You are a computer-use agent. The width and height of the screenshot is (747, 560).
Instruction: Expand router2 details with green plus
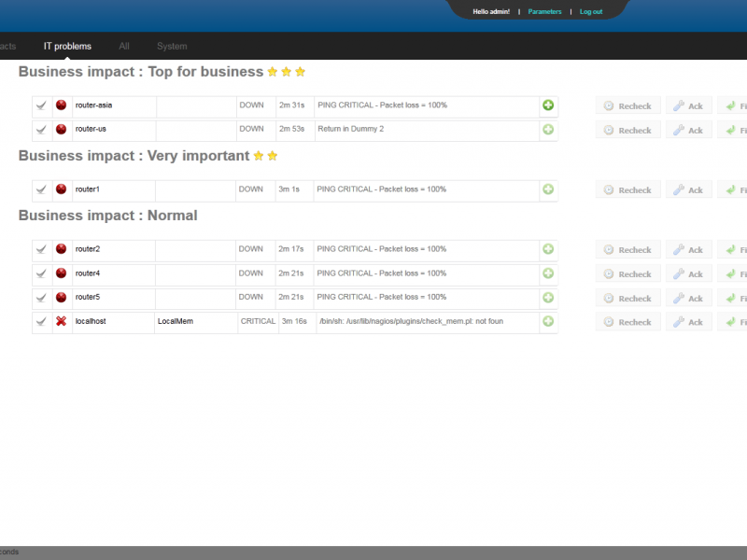(548, 249)
